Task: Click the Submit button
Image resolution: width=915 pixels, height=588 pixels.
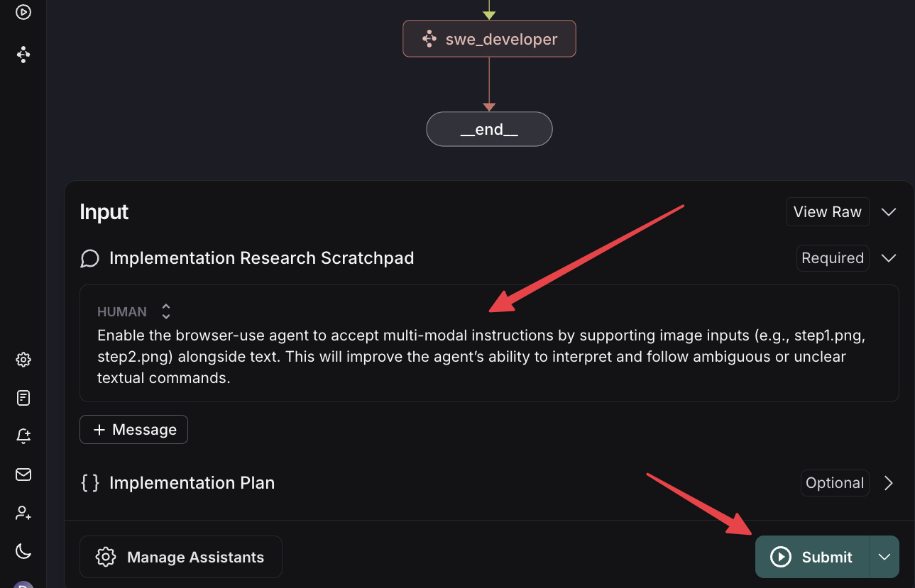Action: click(x=813, y=557)
